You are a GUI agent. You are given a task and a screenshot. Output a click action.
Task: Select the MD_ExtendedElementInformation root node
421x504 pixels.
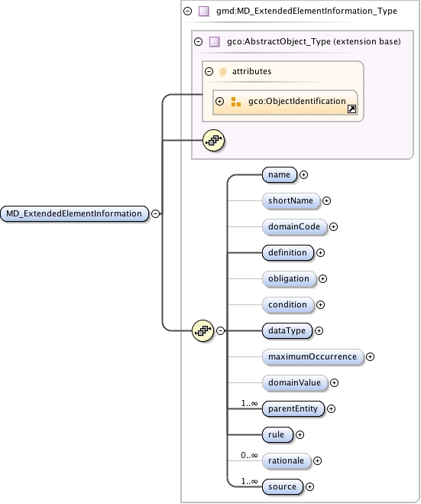point(75,213)
